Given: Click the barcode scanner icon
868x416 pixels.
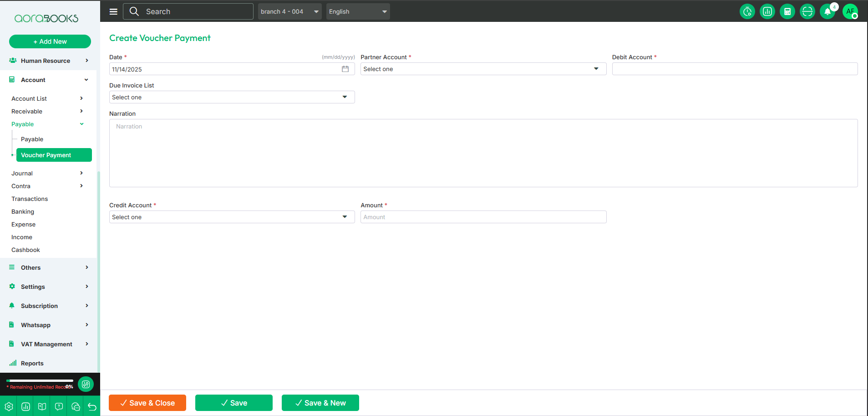Looking at the screenshot, I should [x=807, y=11].
